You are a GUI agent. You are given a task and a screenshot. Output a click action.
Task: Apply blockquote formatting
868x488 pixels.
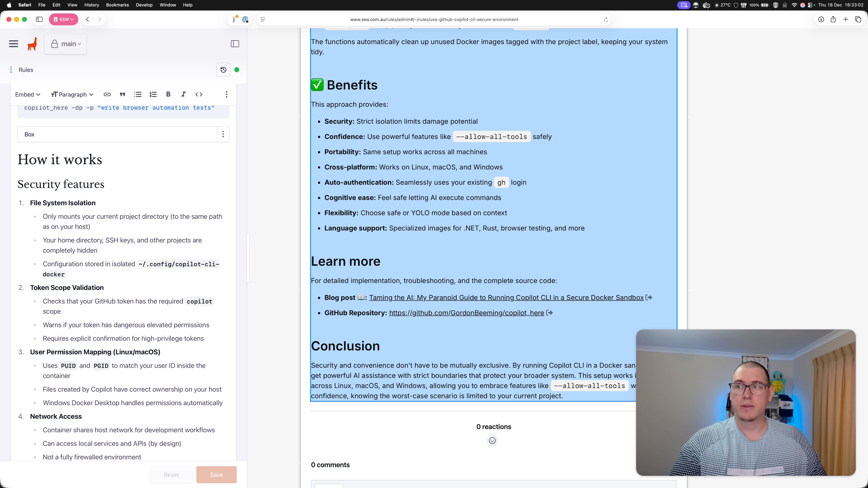(122, 95)
